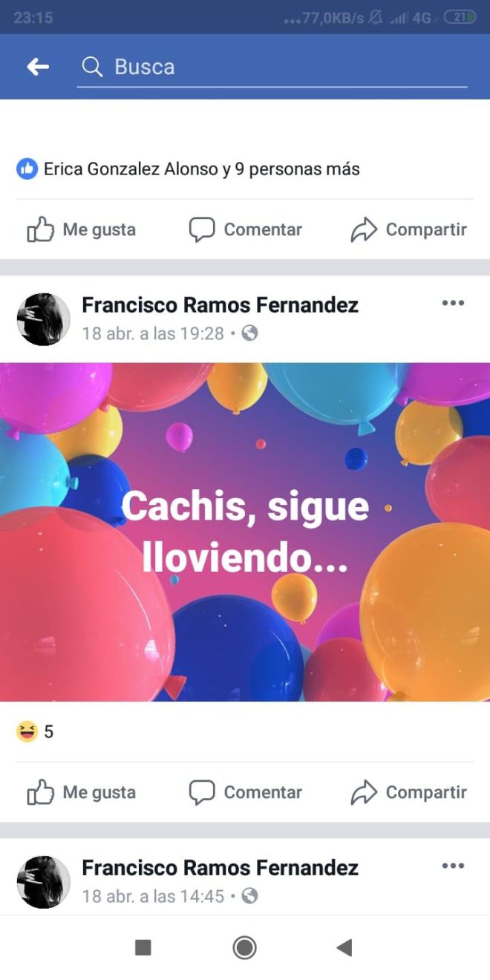Viewport: 490px width, 980px height.
Task: Tap Android recent apps square button
Action: tap(143, 947)
